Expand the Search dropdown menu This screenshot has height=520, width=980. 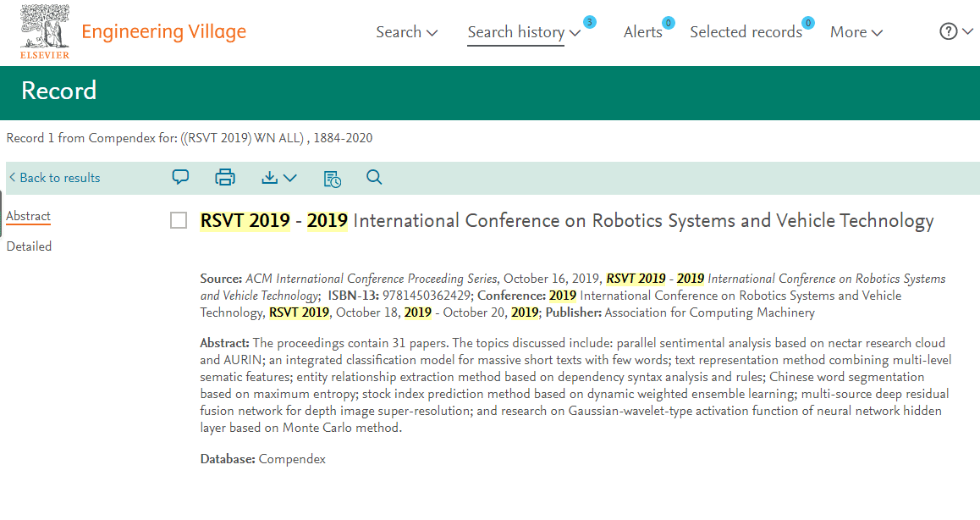coord(407,32)
